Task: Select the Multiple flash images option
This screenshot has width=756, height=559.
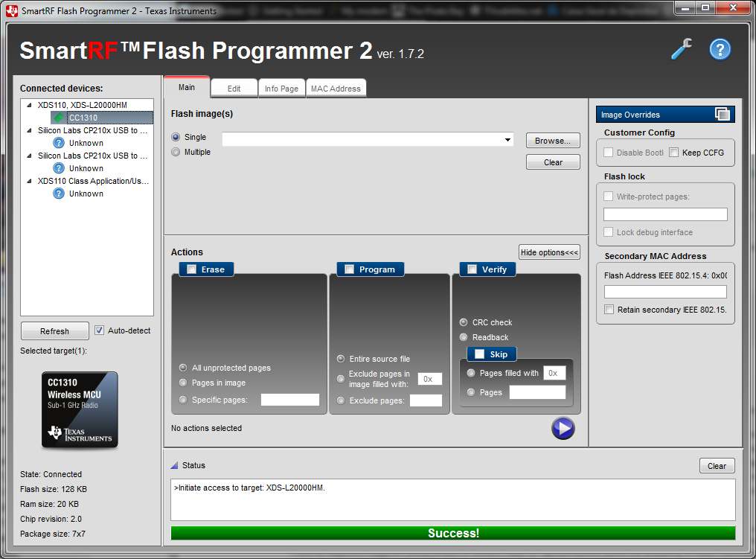Action: 176,152
